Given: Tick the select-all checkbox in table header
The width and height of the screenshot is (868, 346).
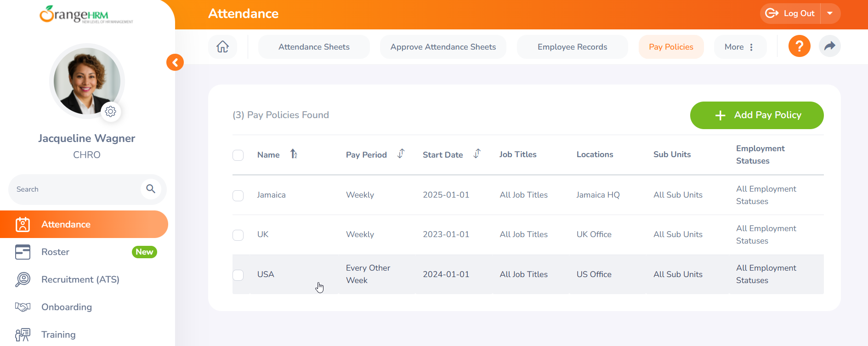Looking at the screenshot, I should tap(238, 155).
